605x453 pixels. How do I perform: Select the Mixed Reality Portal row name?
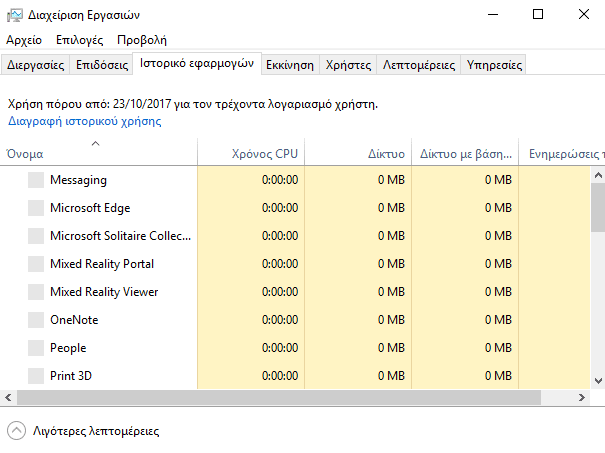102,264
